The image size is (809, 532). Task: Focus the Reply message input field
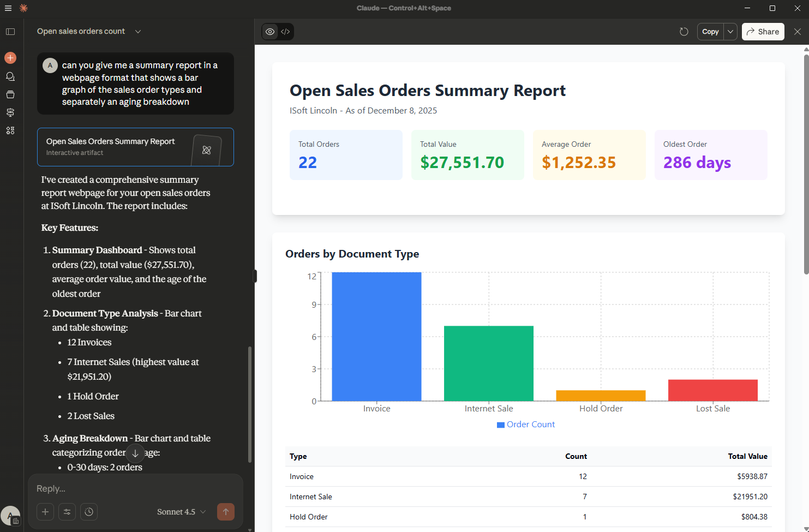pos(135,489)
